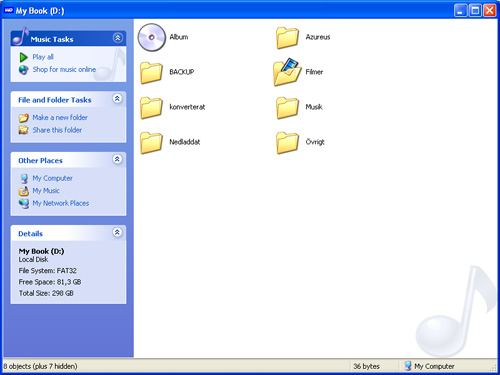This screenshot has width=500, height=375.
Task: Click the WD drive icon in title bar
Action: 8,11
